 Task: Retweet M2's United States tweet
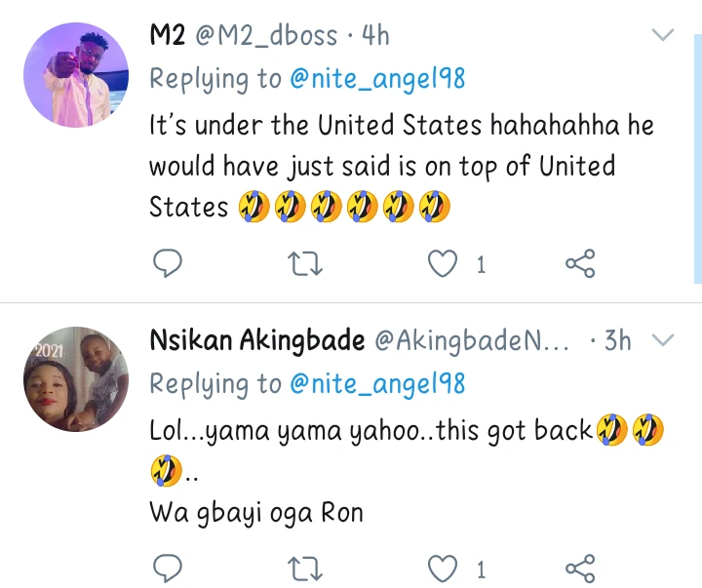(306, 262)
